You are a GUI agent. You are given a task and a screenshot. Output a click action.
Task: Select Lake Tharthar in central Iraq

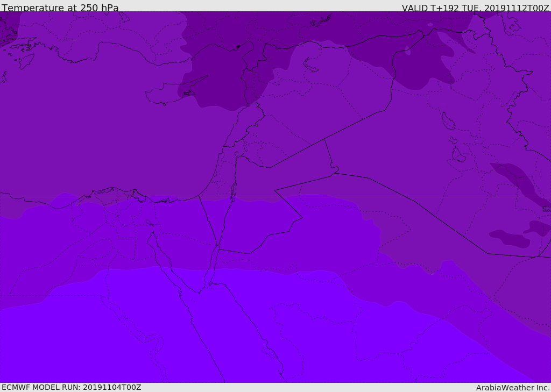(x=448, y=122)
